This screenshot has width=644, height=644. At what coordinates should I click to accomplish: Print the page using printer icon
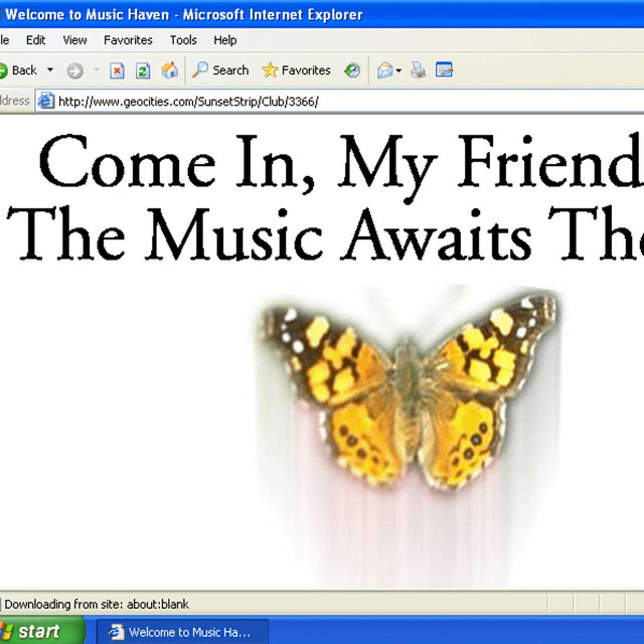click(x=418, y=70)
